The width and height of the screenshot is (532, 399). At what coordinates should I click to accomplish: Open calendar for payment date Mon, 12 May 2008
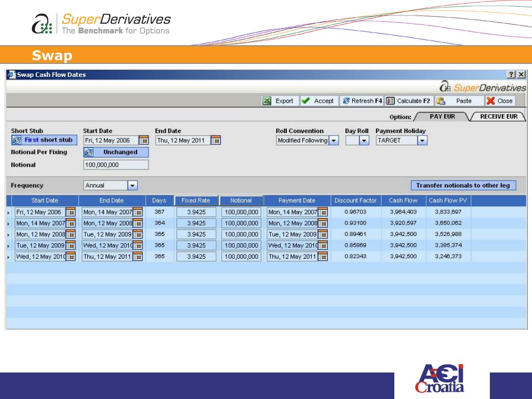(323, 223)
